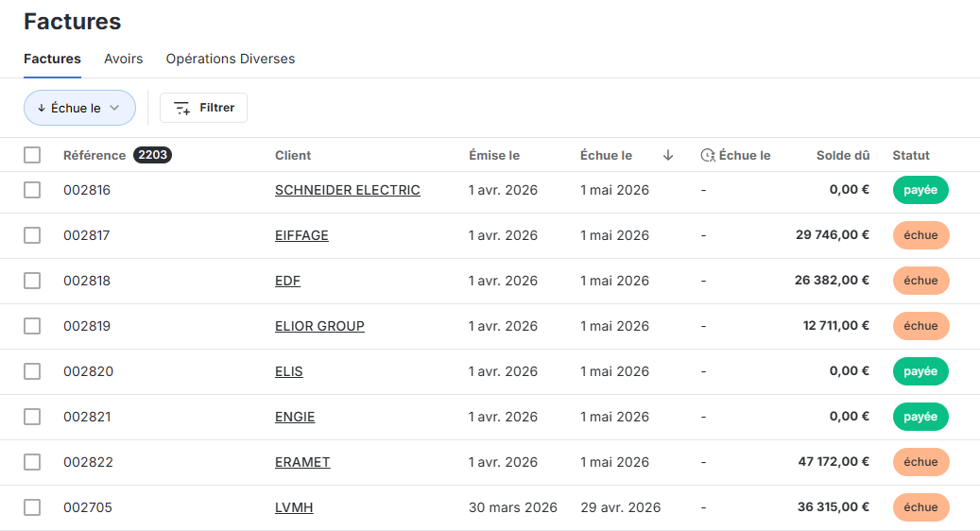Tick the checkbox for invoice 002822
This screenshot has width=980, height=531.
point(32,462)
